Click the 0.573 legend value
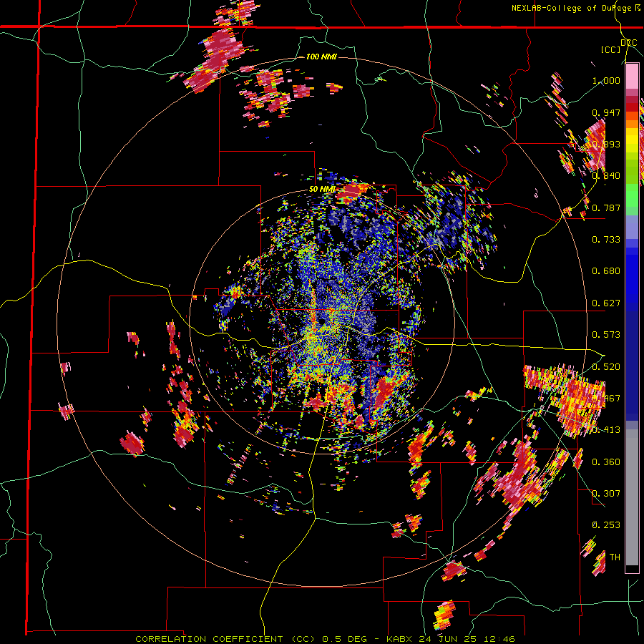644x644 pixels. coord(606,335)
